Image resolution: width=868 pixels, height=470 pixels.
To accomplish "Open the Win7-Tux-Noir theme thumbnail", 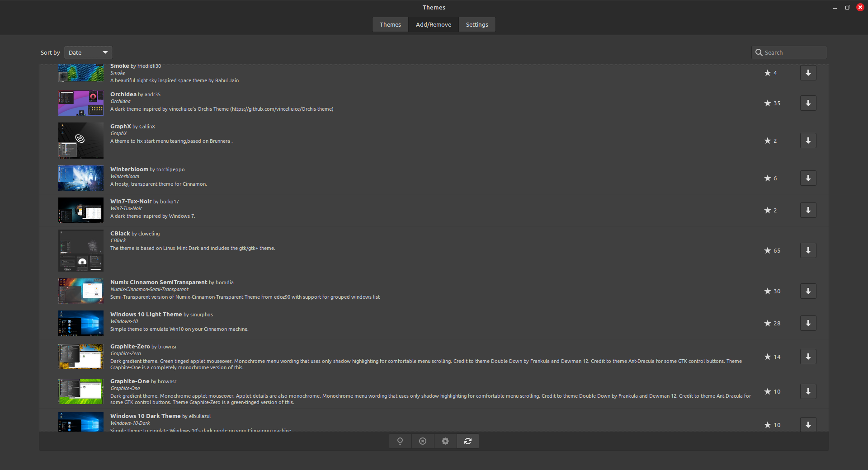I will point(81,210).
